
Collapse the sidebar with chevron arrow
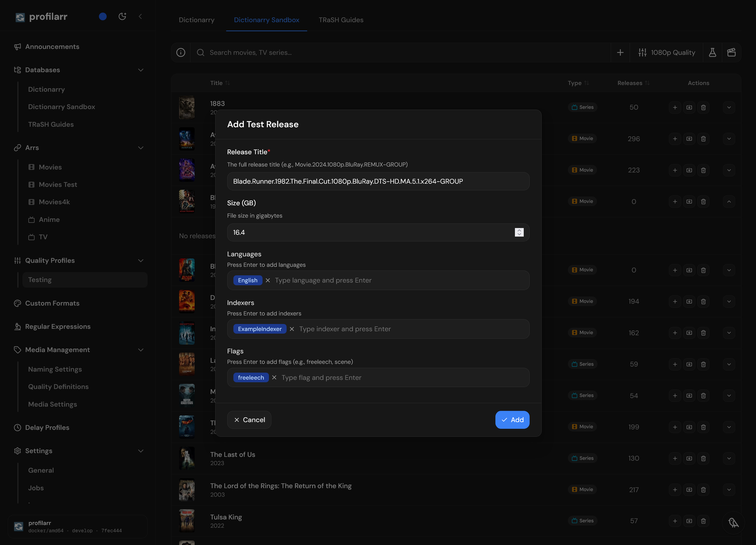[140, 16]
